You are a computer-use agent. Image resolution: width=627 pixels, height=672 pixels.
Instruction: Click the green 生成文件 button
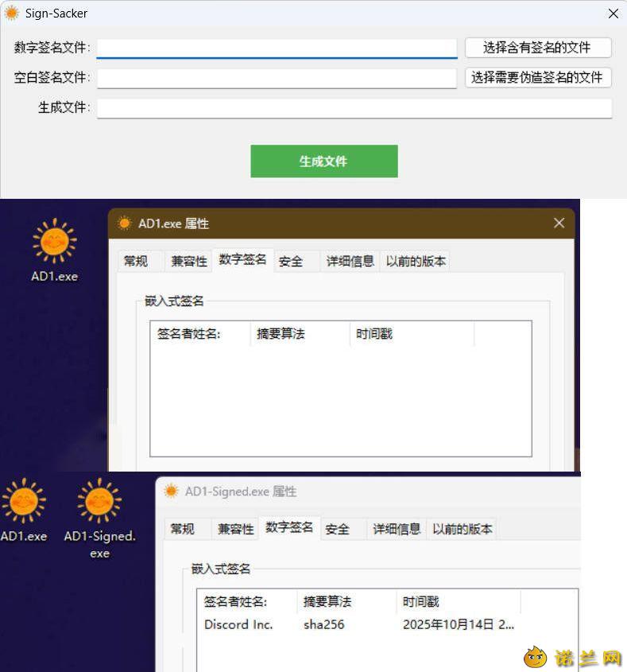(x=323, y=161)
